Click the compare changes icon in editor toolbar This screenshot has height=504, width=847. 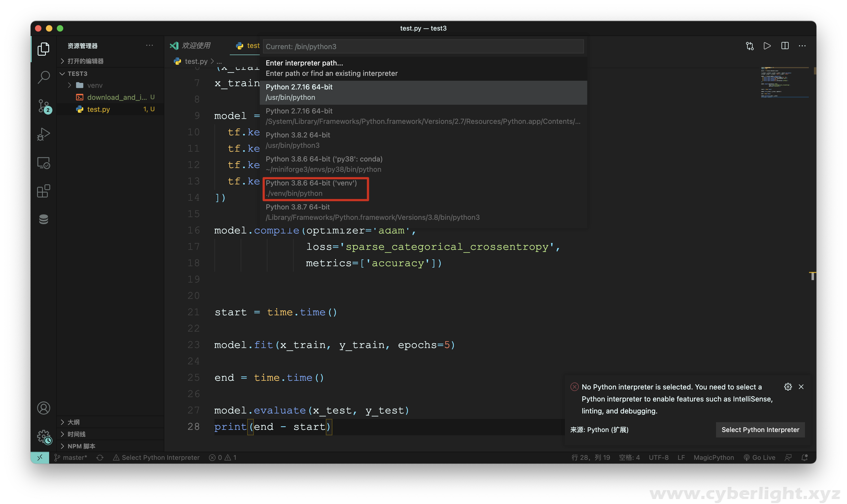(750, 46)
